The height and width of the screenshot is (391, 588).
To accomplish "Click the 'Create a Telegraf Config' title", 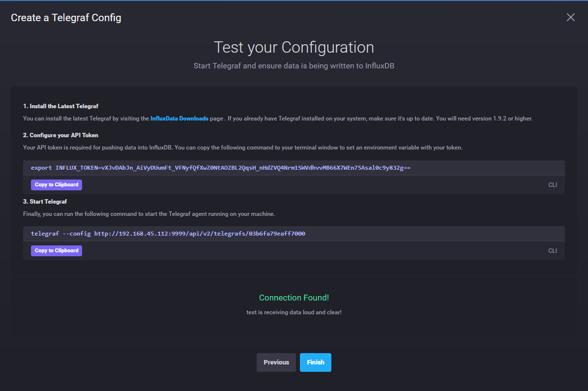I will click(66, 18).
